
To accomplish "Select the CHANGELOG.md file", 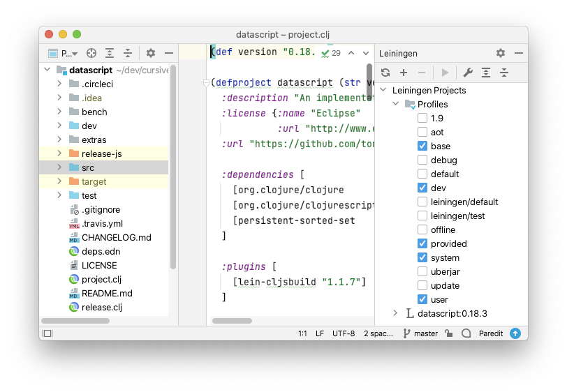I will click(110, 237).
